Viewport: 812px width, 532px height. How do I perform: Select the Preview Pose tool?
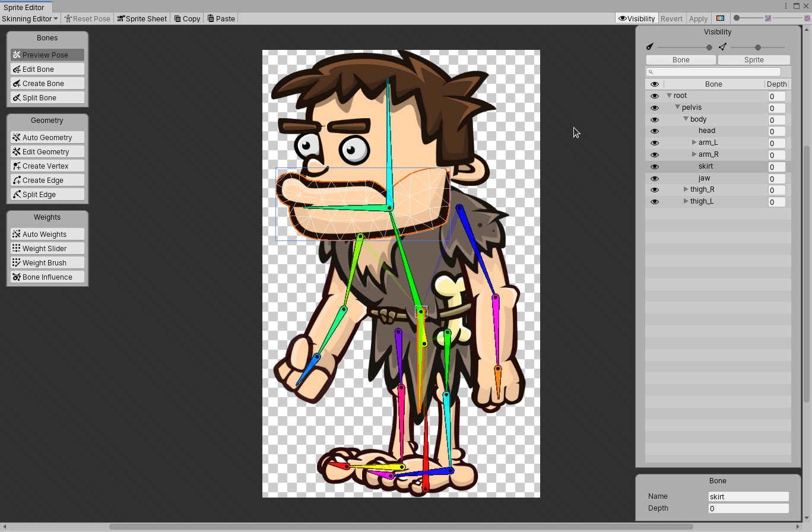tap(47, 55)
